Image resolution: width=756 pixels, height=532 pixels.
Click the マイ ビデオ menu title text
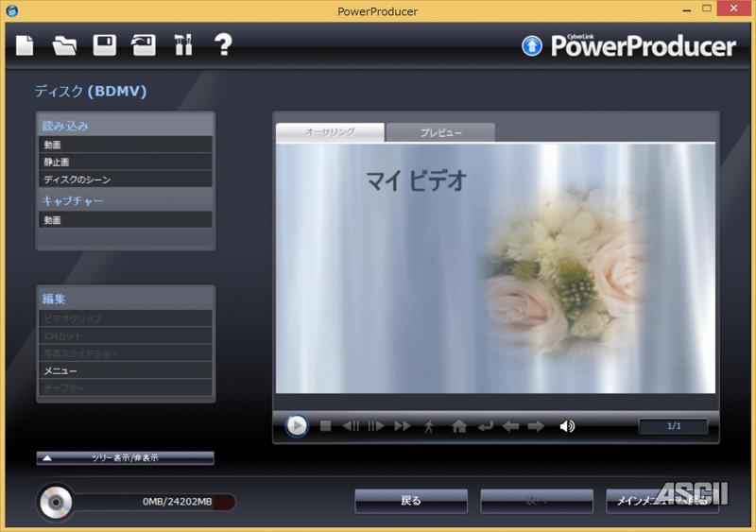[416, 180]
